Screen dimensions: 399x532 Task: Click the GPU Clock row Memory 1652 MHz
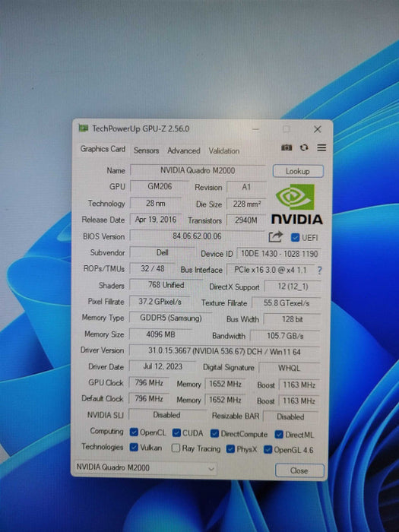[225, 384]
